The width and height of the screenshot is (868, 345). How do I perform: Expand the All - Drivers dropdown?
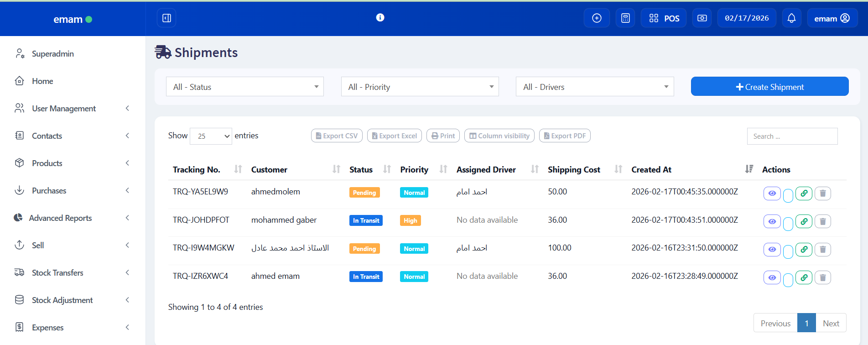595,87
